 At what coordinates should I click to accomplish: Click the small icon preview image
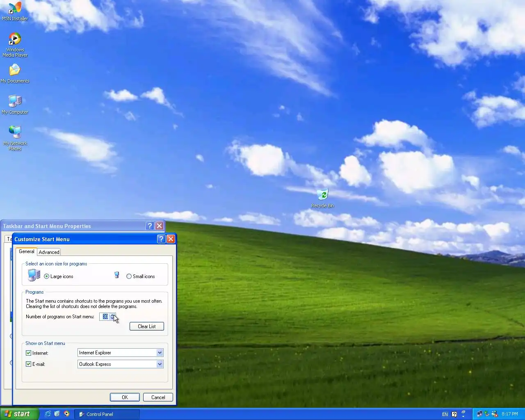(116, 275)
